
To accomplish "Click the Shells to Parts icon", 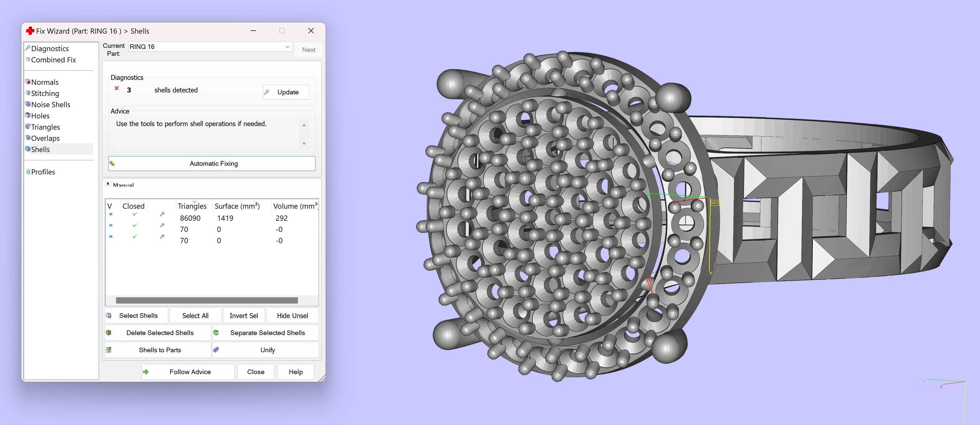I will [109, 350].
